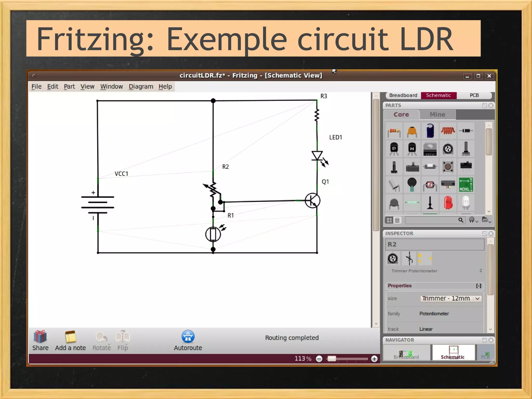
Task: Select the NPN transistor part marked N
Action: click(412, 149)
